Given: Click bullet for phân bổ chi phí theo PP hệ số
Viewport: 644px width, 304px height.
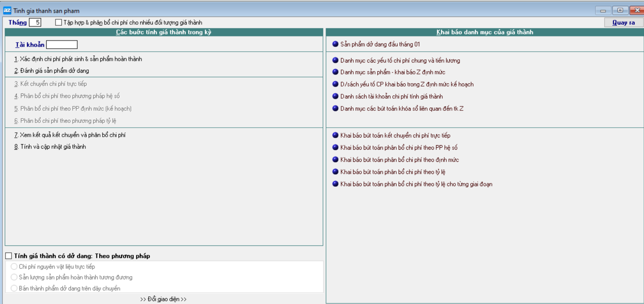Looking at the screenshot, I should [x=335, y=148].
